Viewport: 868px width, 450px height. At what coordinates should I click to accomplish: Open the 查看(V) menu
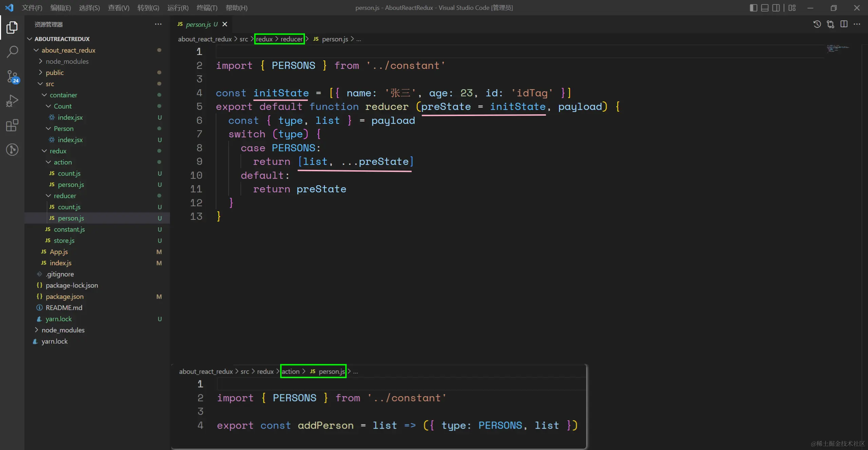tap(118, 8)
